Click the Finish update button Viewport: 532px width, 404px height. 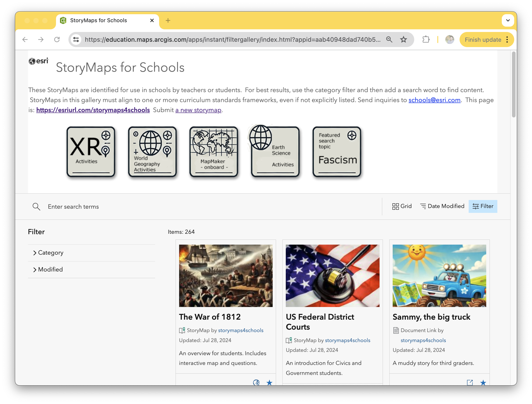pos(483,40)
